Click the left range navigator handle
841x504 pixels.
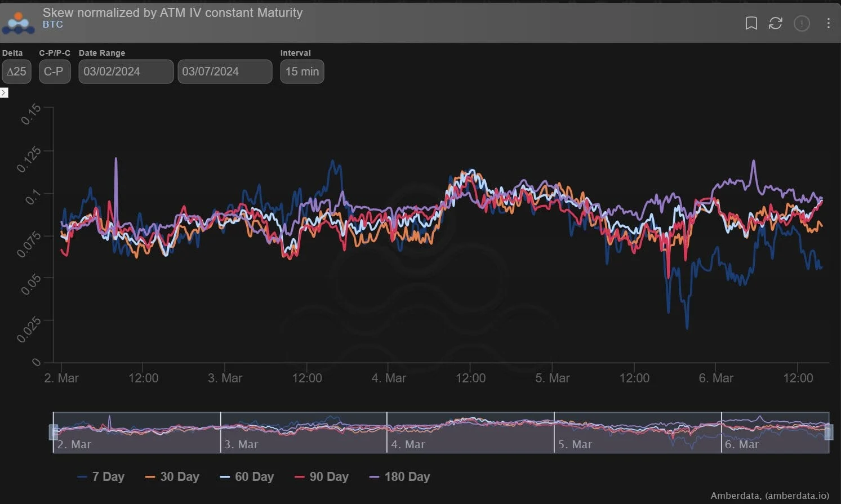54,432
